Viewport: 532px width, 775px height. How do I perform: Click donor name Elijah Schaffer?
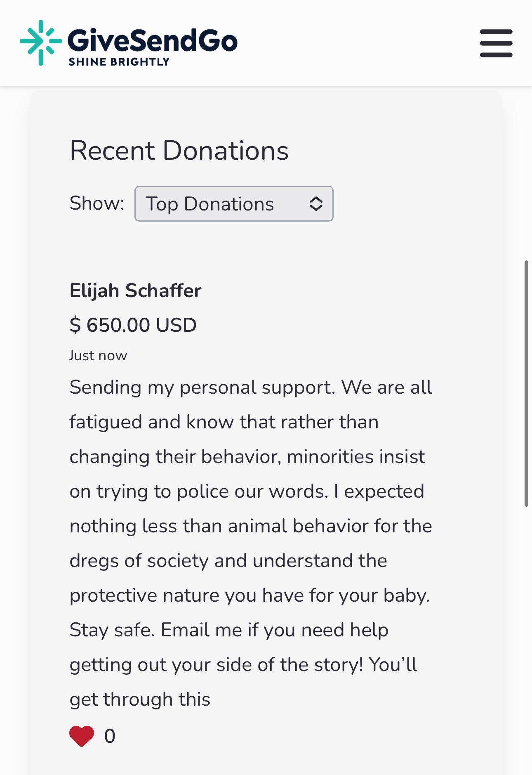(135, 291)
